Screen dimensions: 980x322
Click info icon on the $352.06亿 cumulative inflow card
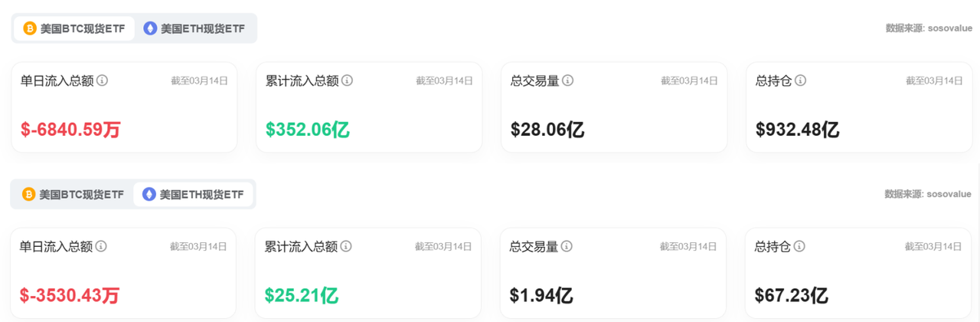[x=347, y=80]
